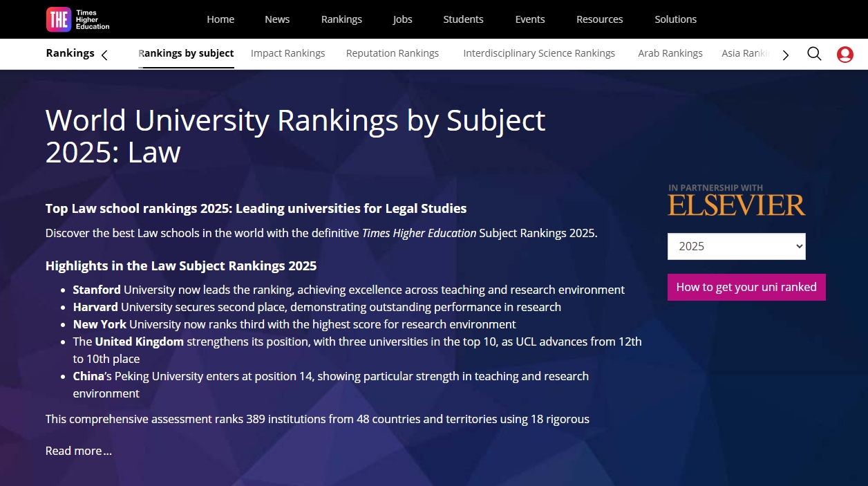Click the Elsevier partnership logo
This screenshot has height=486, width=868.
736,201
